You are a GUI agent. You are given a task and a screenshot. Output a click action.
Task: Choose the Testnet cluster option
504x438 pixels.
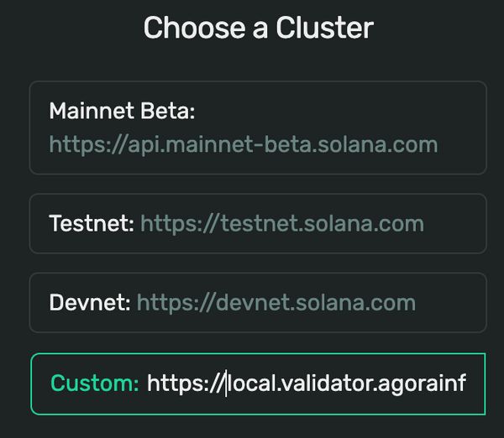(x=258, y=223)
